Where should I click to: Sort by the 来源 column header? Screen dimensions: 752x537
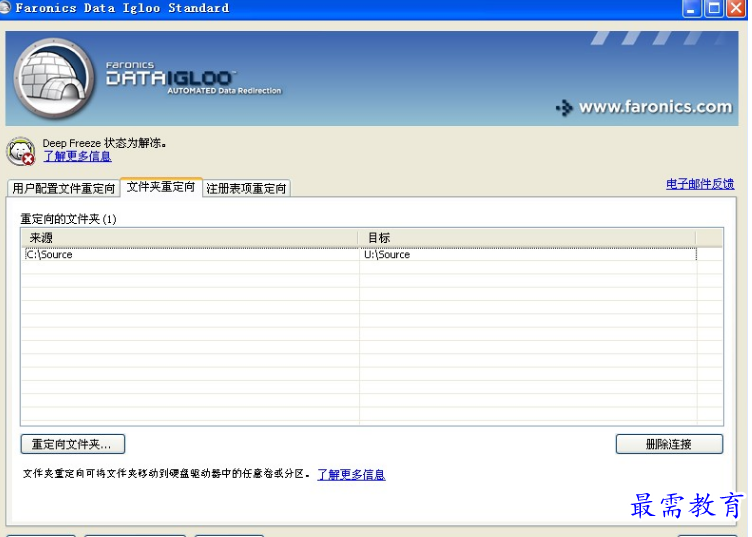[x=190, y=238]
